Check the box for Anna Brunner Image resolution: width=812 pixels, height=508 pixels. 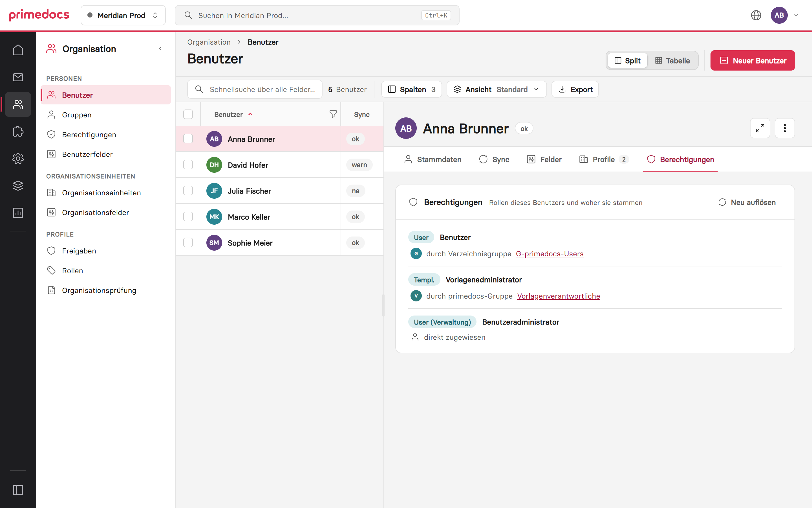[188, 139]
